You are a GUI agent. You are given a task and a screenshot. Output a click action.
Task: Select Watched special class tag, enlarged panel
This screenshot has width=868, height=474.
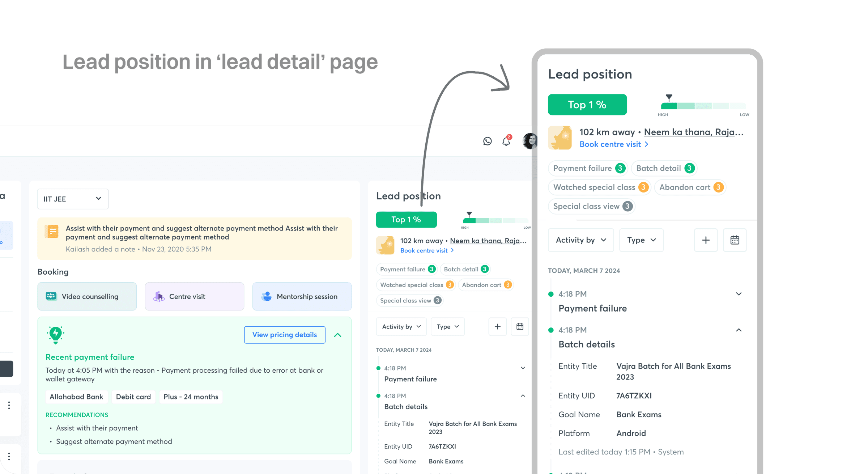click(599, 187)
